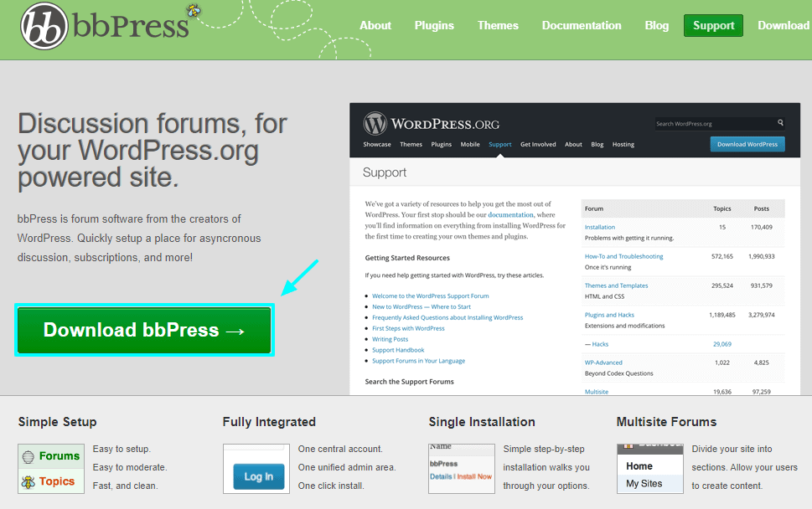Open the Documentation menu item
This screenshot has height=509, width=812.
click(x=582, y=25)
